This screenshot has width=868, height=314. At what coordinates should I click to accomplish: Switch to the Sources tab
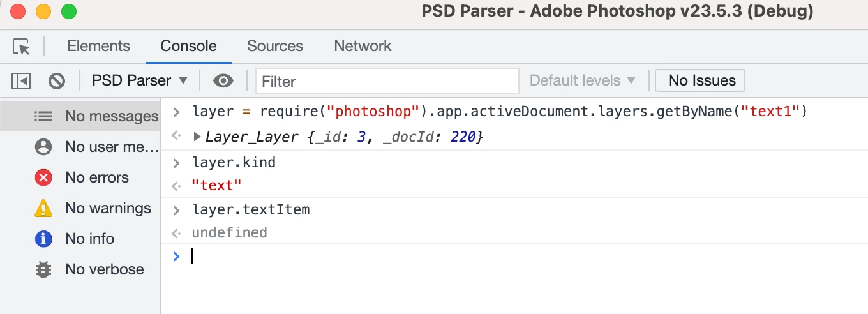275,46
